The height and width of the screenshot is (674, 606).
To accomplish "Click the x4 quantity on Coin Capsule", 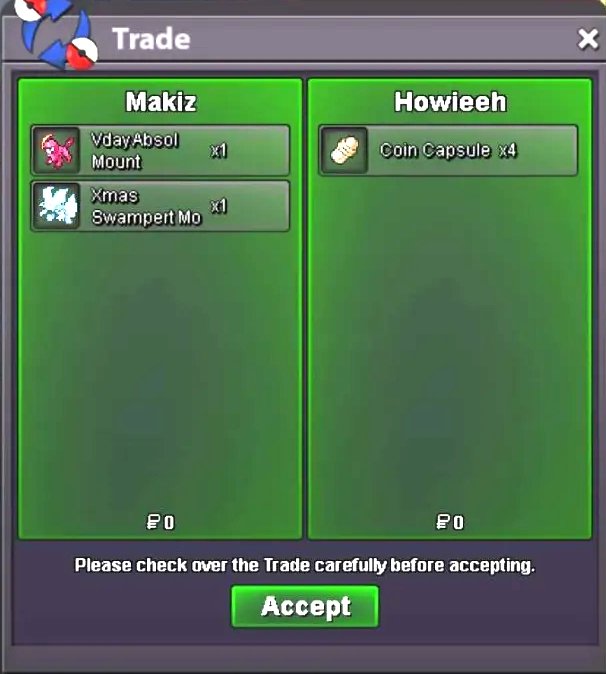I will tap(508, 150).
